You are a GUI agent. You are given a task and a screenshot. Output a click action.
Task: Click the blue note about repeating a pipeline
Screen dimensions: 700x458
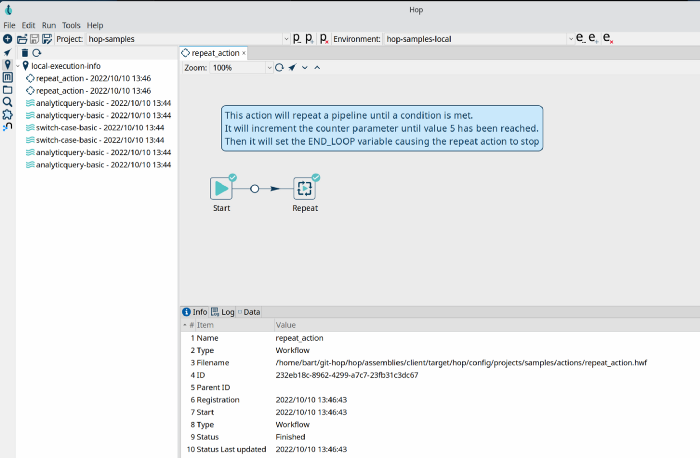pyautogui.click(x=382, y=128)
